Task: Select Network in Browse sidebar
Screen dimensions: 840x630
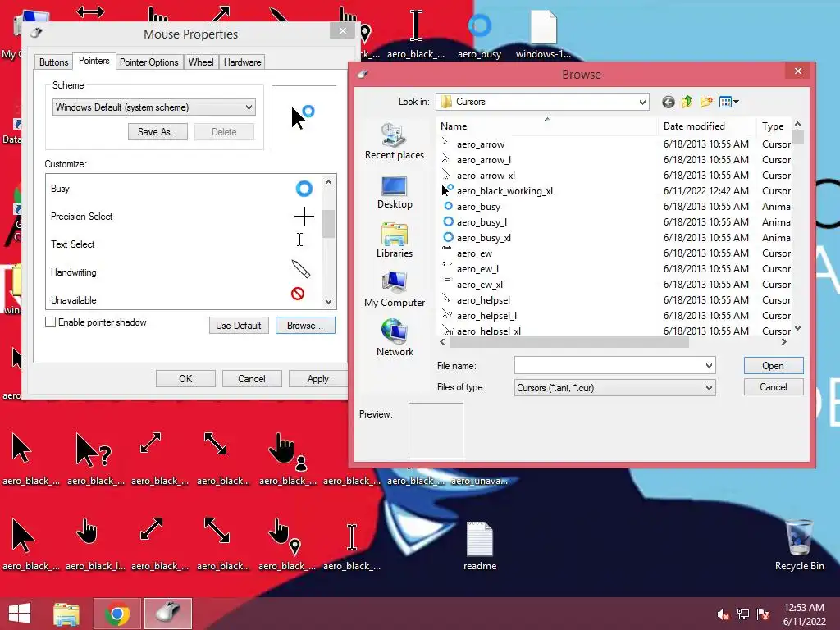Action: [395, 337]
